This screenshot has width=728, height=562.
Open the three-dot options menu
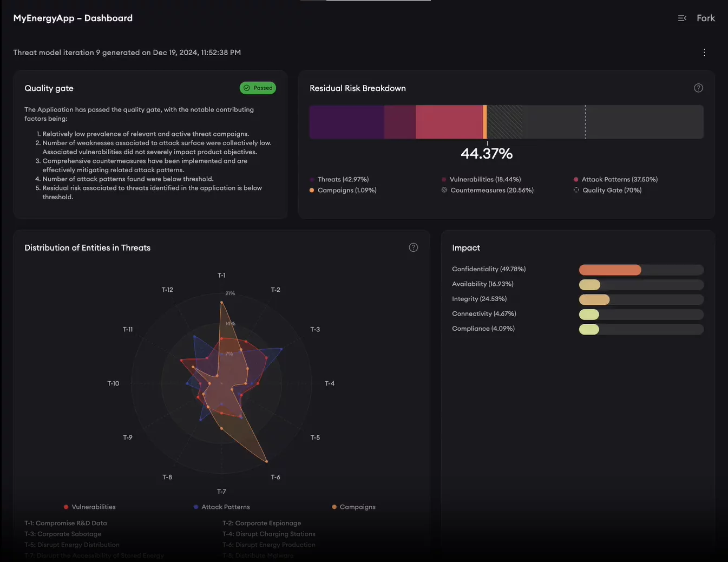[704, 53]
